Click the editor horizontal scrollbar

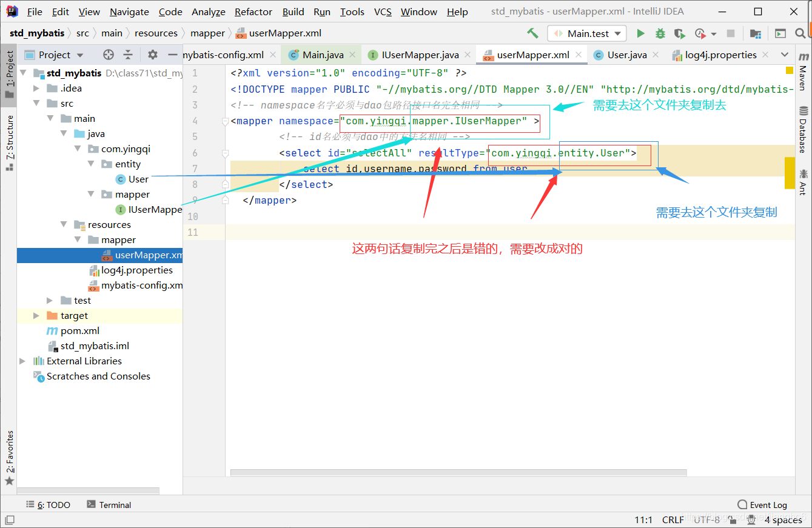[x=458, y=472]
